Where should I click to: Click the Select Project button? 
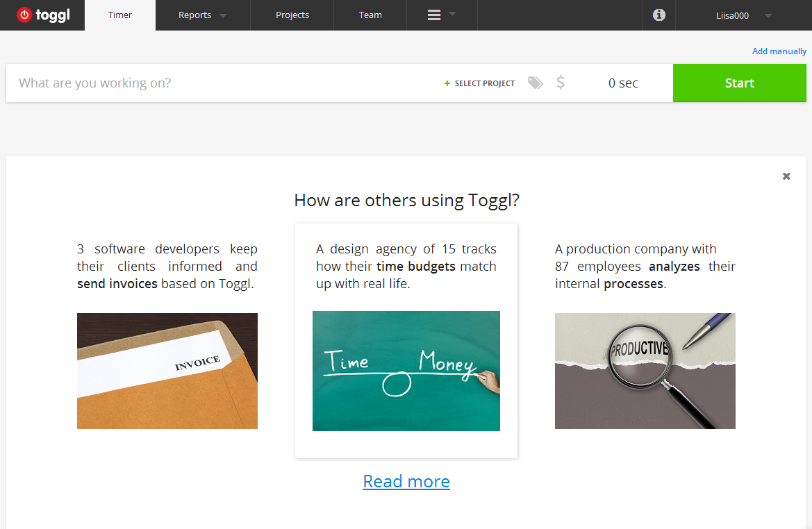[x=479, y=83]
